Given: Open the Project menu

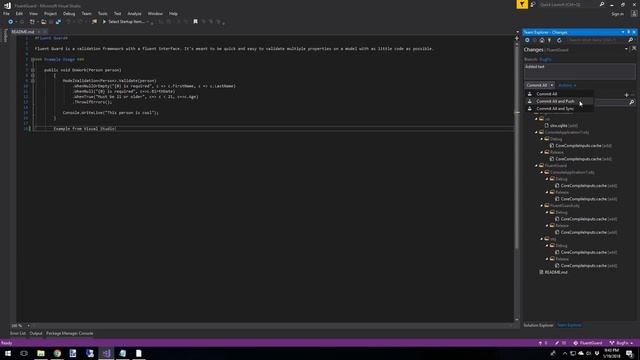Looking at the screenshot, I should [50, 13].
